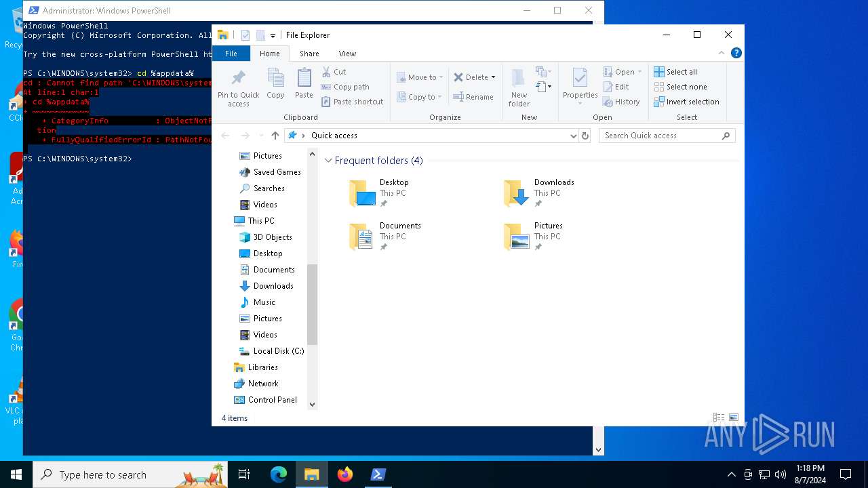Click Paste shortcut in ribbon
This screenshot has height=488, width=868.
pyautogui.click(x=352, y=102)
